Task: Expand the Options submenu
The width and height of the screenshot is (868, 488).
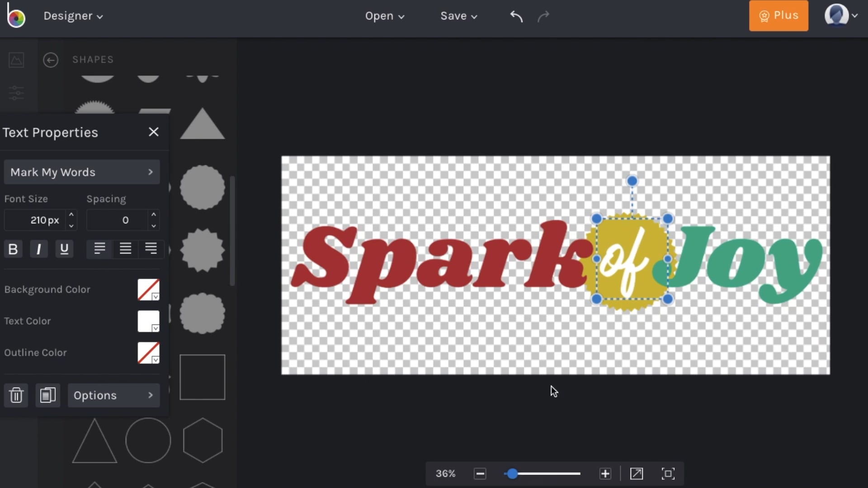Action: (114, 395)
